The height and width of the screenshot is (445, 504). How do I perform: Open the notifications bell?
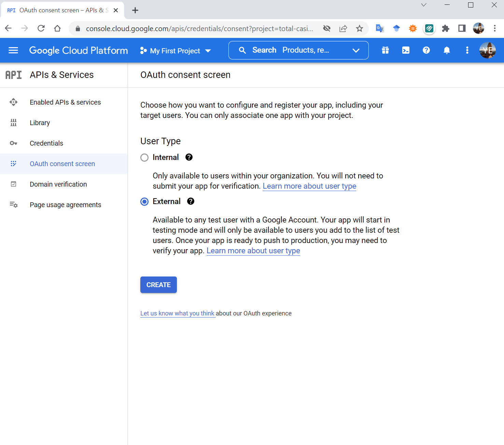point(447,50)
